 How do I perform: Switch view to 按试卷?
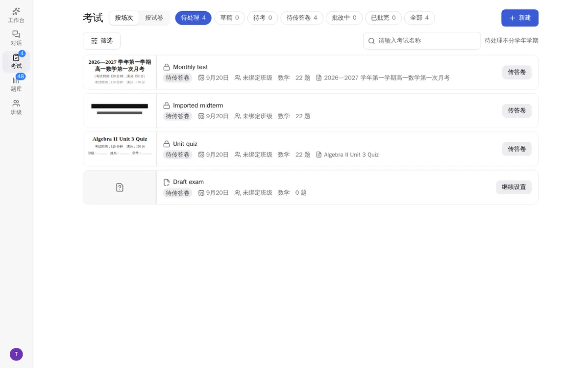154,18
